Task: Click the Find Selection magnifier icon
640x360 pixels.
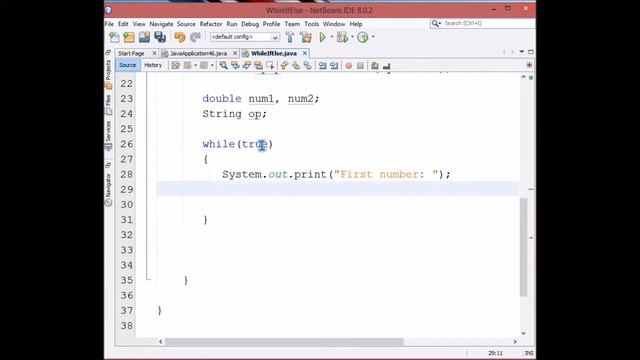Action: [223, 65]
